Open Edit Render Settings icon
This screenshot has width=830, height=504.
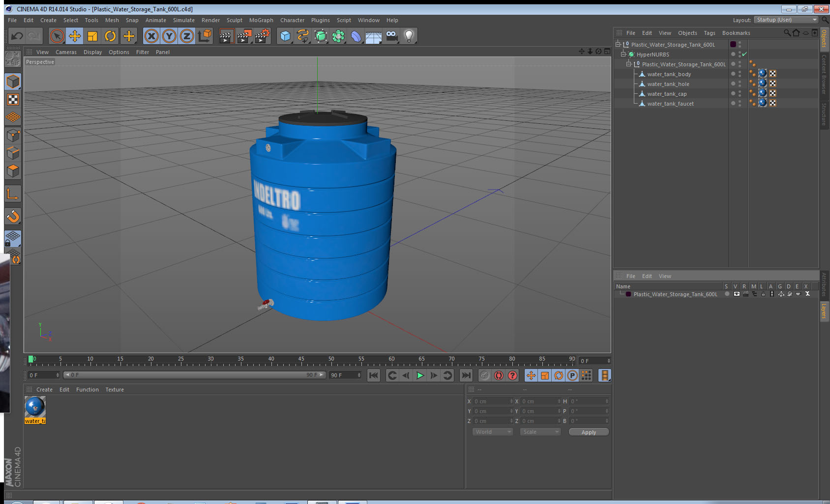[262, 36]
